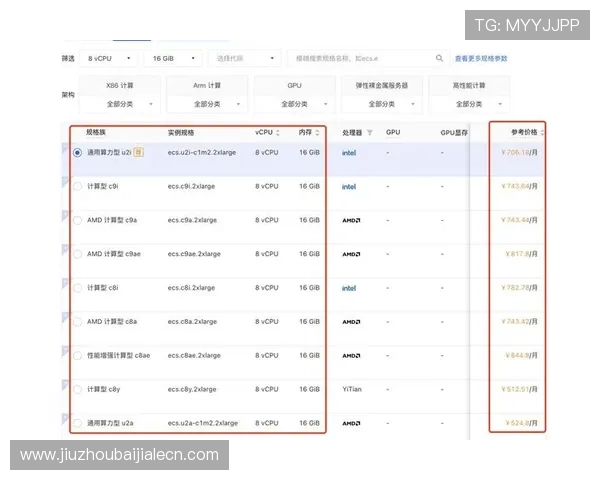The height and width of the screenshot is (480, 600).
Task: Open the 8 vCPU filter dropdown
Action: [x=109, y=59]
